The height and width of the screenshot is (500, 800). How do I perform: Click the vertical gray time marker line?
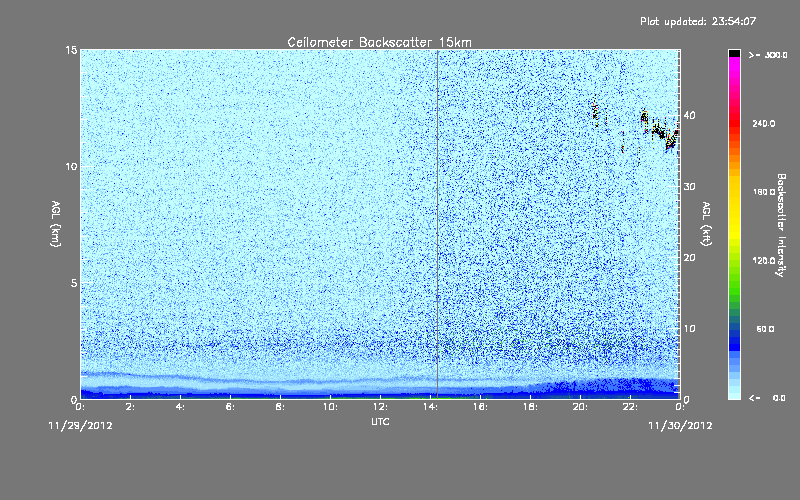437,224
